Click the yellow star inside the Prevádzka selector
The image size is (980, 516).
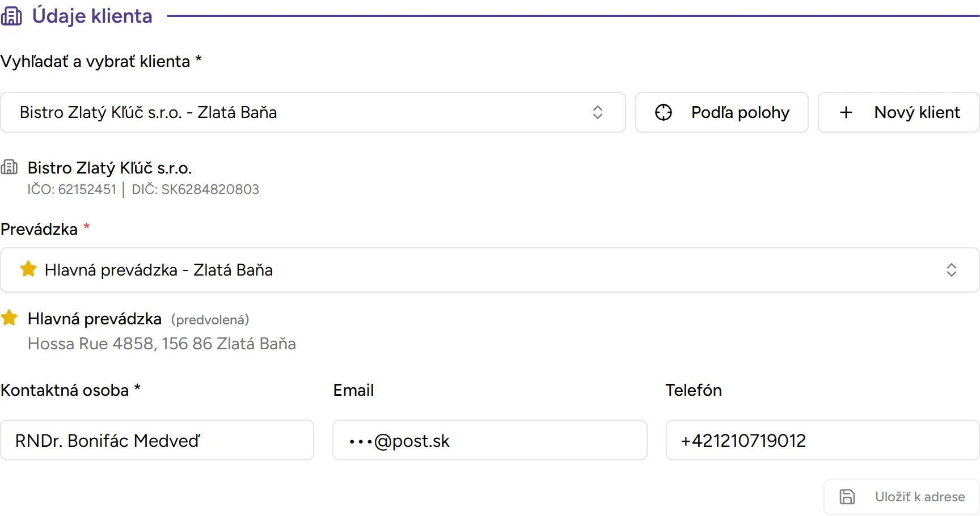(28, 269)
